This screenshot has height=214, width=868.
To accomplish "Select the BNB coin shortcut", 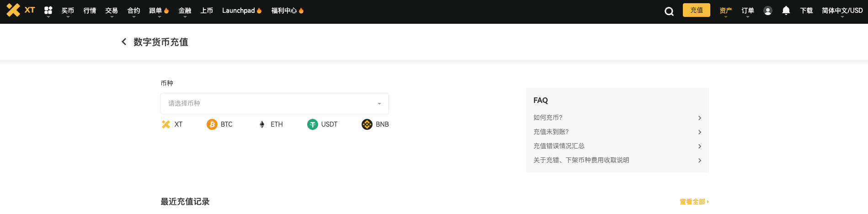I will click(x=375, y=124).
